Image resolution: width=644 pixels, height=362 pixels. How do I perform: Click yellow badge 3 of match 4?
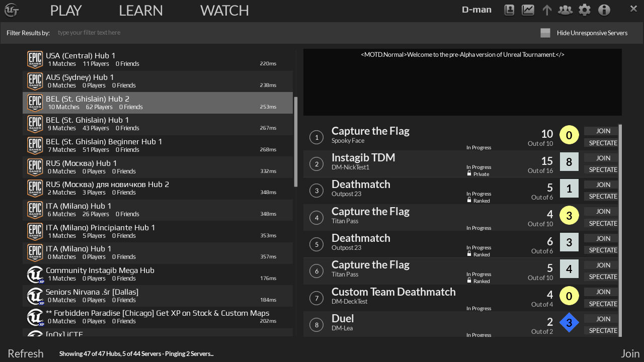[x=569, y=216]
